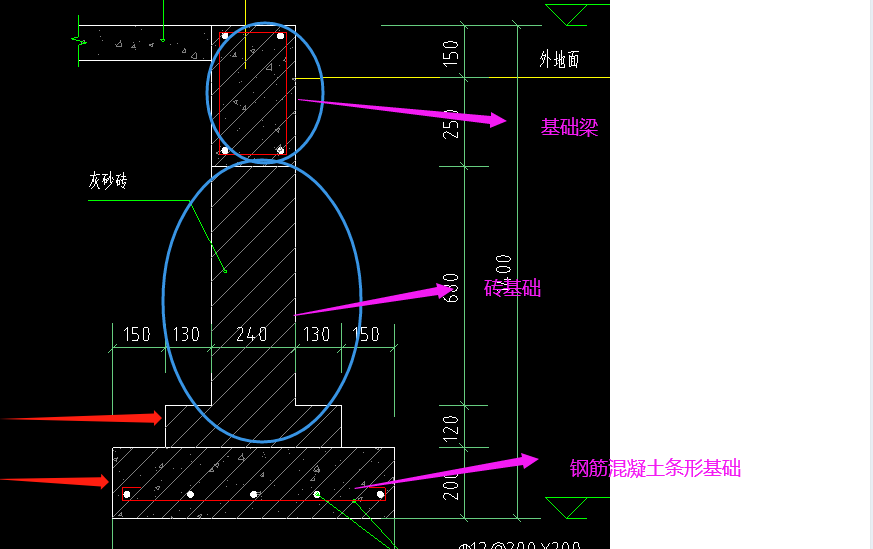Click the 240 wall width dimension
Image resolution: width=873 pixels, height=549 pixels.
click(x=252, y=334)
